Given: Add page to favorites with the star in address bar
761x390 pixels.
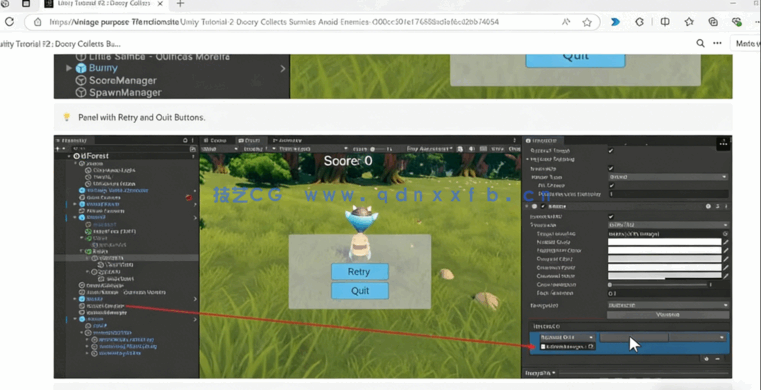Looking at the screenshot, I should (587, 22).
